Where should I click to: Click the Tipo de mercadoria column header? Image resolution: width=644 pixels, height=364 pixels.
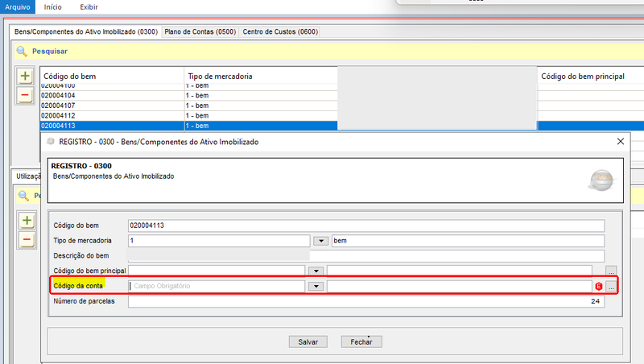click(261, 76)
